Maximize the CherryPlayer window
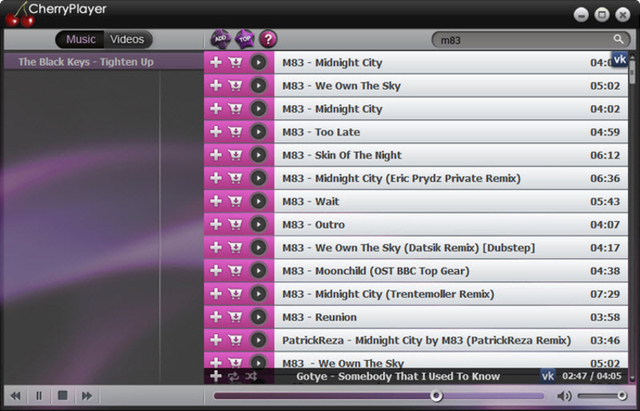The image size is (640, 411). [602, 15]
